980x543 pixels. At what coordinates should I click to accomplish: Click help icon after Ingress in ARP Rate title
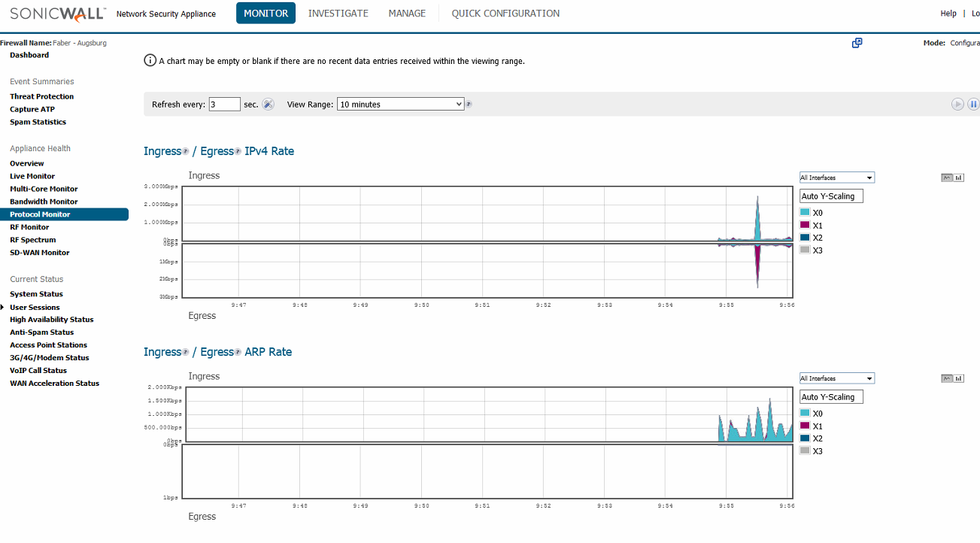[x=186, y=353]
